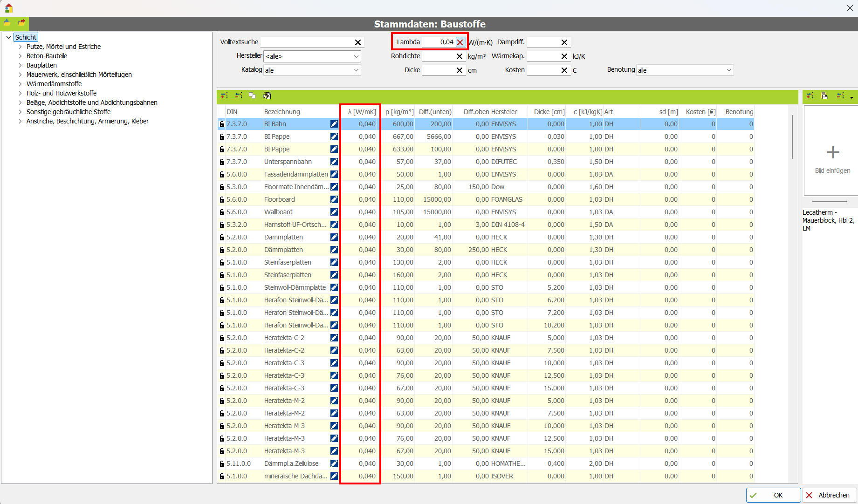This screenshot has height=504, width=858.
Task: Click into the Volltextsuche search field
Action: pyautogui.click(x=306, y=42)
